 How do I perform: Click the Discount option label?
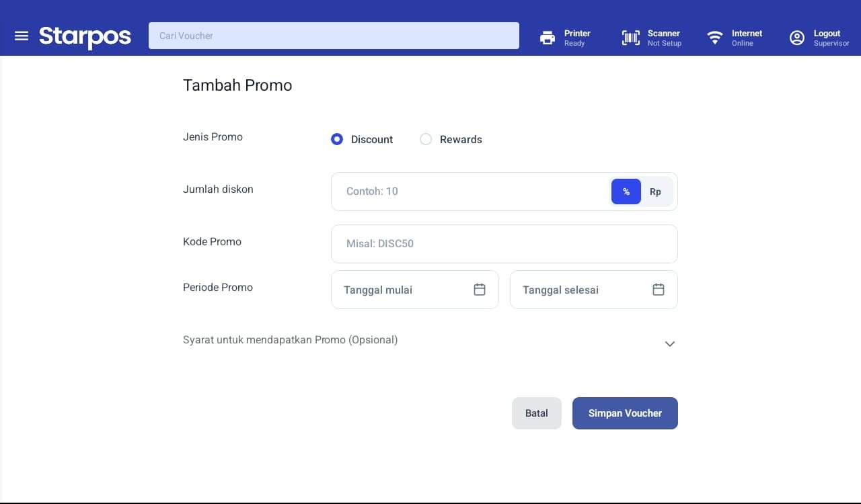coord(372,140)
